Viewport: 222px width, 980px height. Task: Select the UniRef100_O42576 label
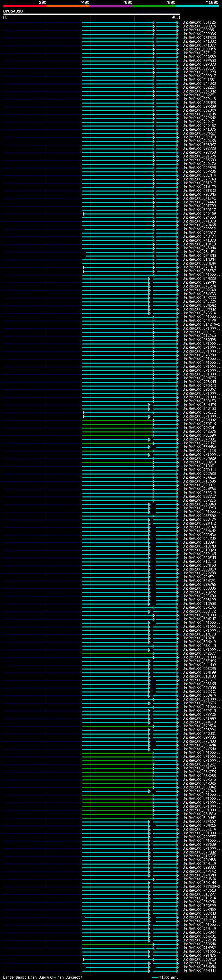pyautogui.click(x=199, y=432)
